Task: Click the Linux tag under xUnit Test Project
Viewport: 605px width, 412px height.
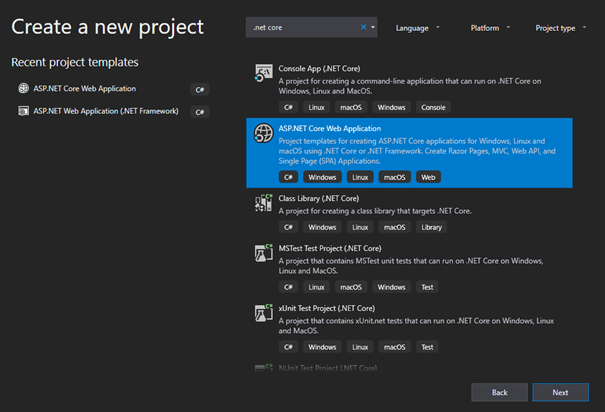Action: [x=360, y=347]
